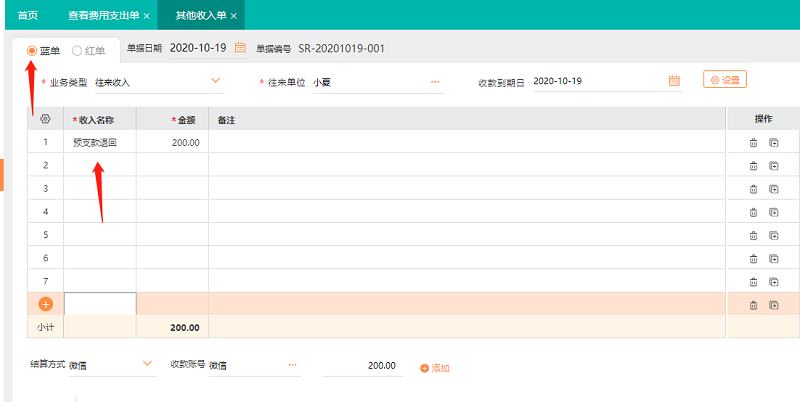Screen dimensions: 800x402
Task: Open the 结算方式 dropdown
Action: pos(148,364)
